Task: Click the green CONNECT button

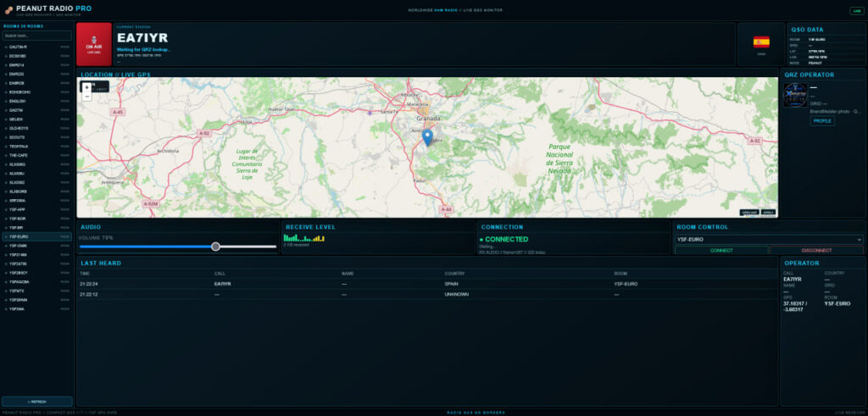Action: 721,251
